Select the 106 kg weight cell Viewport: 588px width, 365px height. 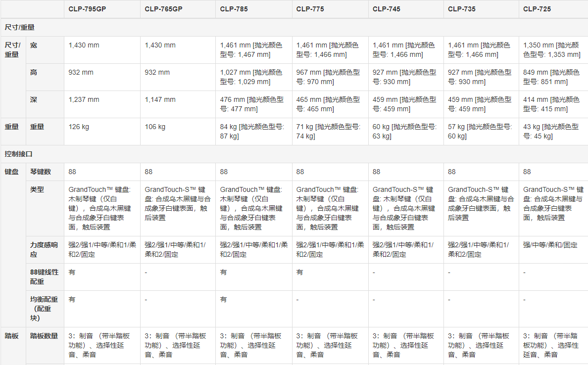pos(178,132)
